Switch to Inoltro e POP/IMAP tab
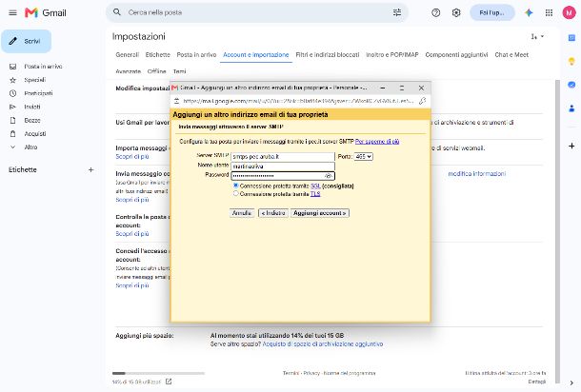The height and width of the screenshot is (392, 581). 392,55
